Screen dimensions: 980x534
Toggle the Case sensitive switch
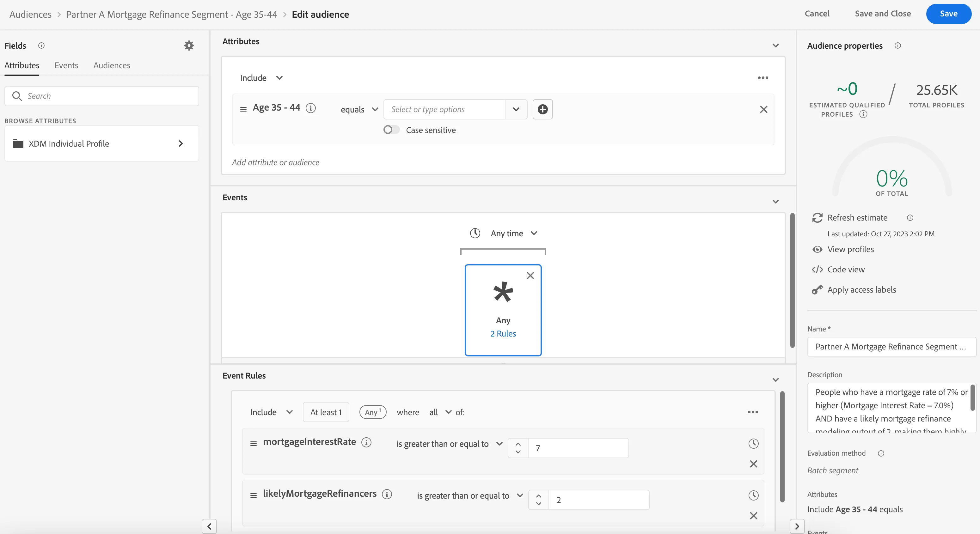(391, 130)
